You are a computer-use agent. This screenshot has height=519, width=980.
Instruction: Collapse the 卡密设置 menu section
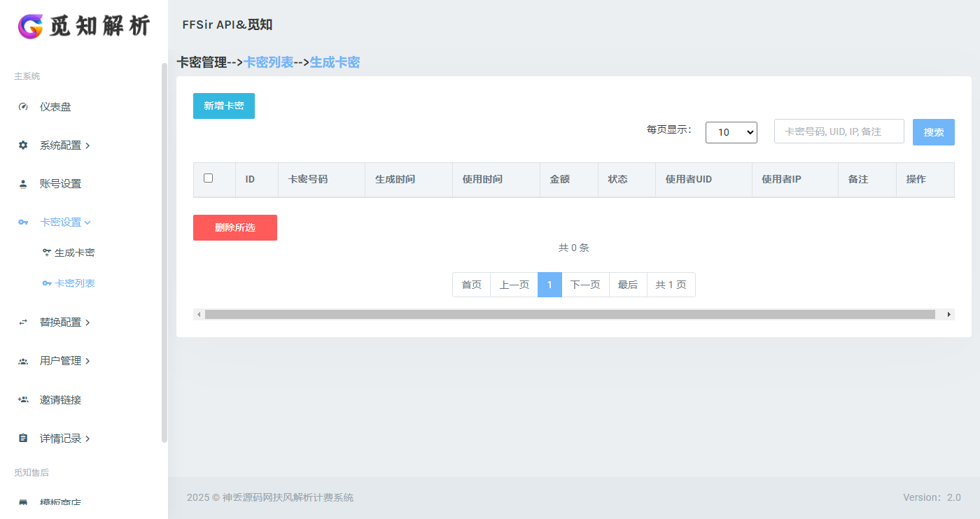pos(62,222)
